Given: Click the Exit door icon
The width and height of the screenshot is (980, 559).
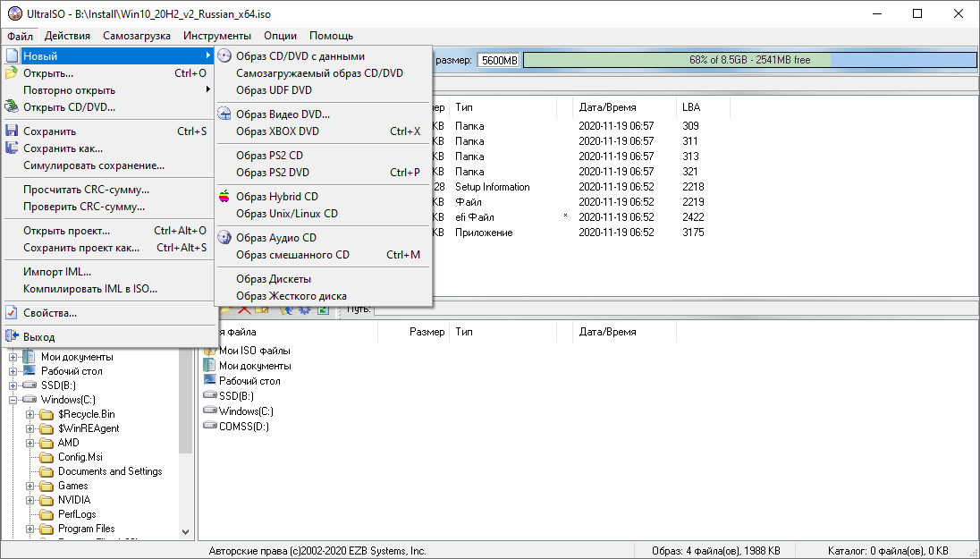Looking at the screenshot, I should pyautogui.click(x=12, y=336).
